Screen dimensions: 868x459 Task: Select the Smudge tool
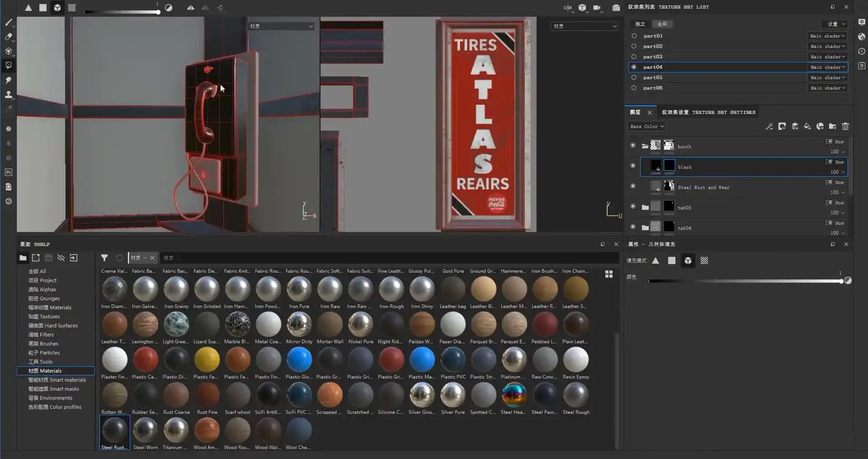tap(9, 80)
